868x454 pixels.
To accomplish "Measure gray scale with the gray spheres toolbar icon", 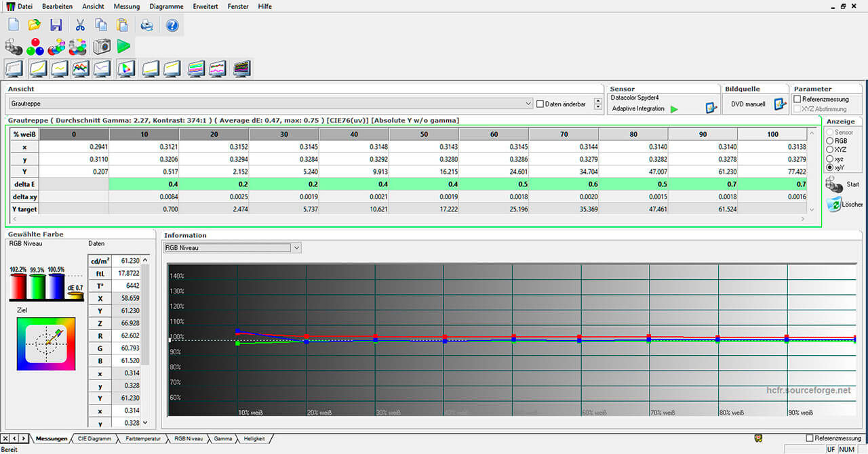I will [14, 47].
